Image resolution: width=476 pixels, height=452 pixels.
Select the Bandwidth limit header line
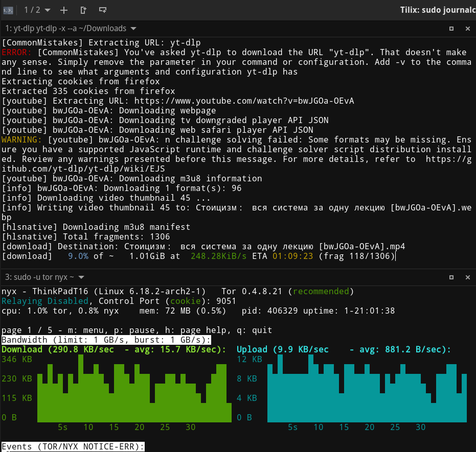[106, 340]
